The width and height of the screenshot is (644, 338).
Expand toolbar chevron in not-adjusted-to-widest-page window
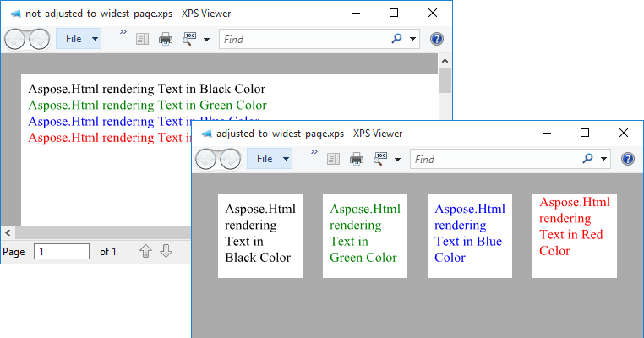pyautogui.click(x=123, y=31)
